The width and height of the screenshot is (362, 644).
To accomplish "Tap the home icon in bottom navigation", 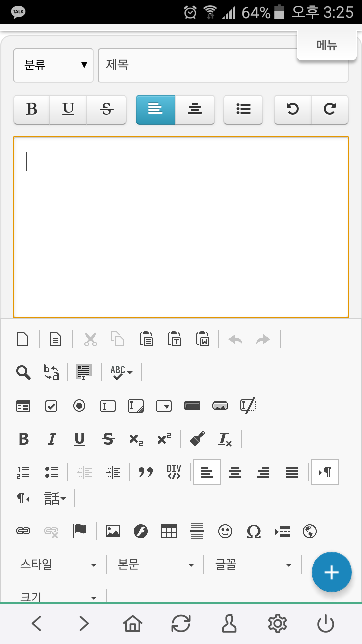I will (x=133, y=624).
